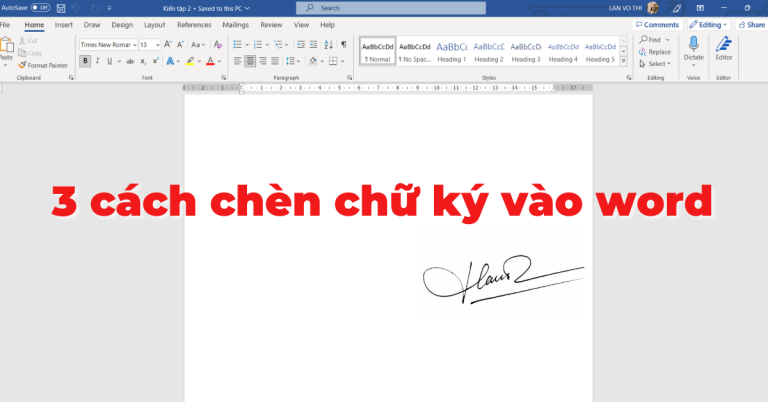
Task: Switch to the Insert tab
Action: (64, 24)
